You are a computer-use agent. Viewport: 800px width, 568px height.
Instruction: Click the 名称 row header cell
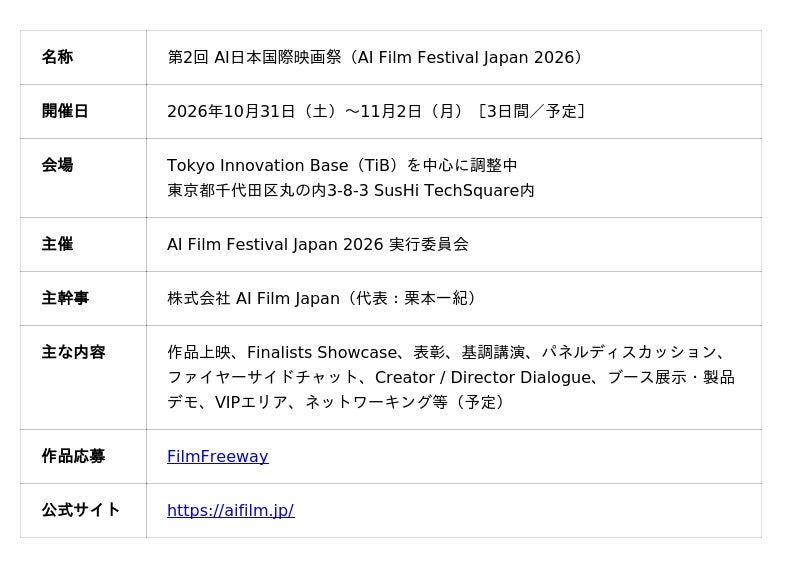(83, 57)
